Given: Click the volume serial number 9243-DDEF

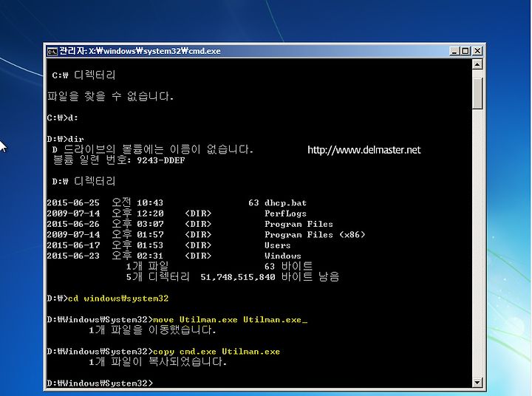Looking at the screenshot, I should point(161,160).
